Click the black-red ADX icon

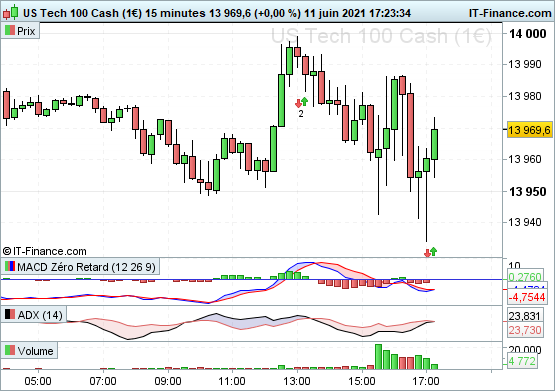pos(10,314)
